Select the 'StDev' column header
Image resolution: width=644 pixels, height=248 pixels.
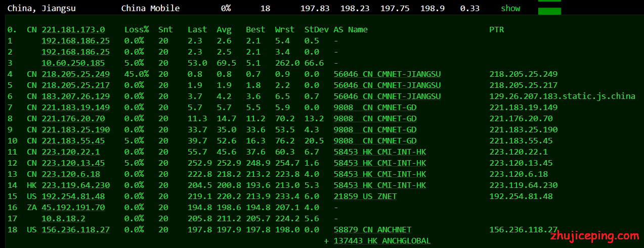tap(317, 30)
